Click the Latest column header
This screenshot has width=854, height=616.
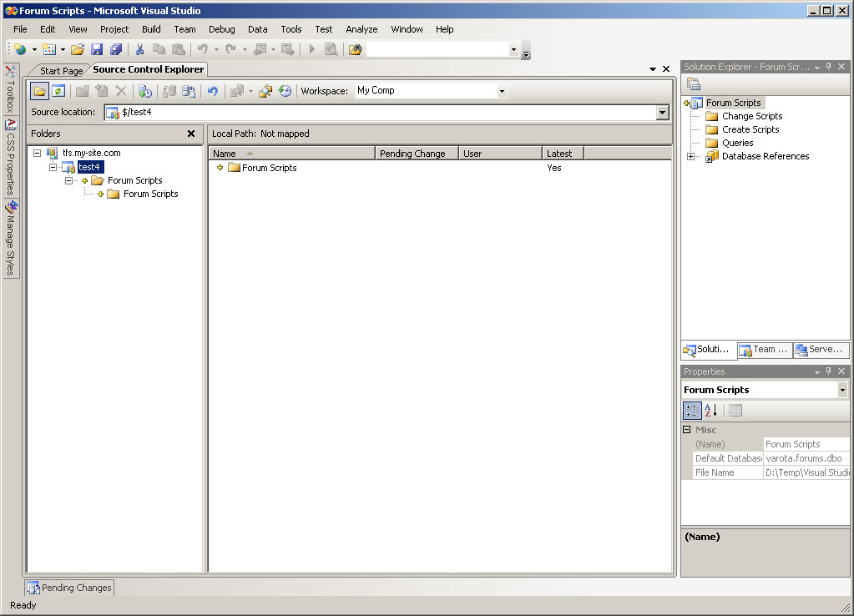pyautogui.click(x=563, y=154)
